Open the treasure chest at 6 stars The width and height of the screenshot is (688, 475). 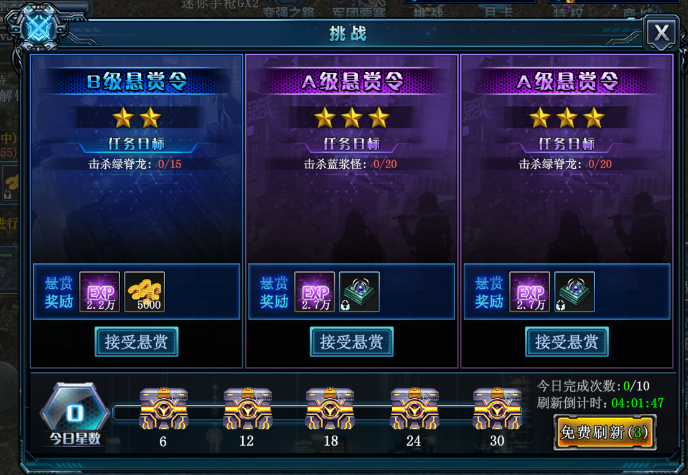click(x=164, y=409)
